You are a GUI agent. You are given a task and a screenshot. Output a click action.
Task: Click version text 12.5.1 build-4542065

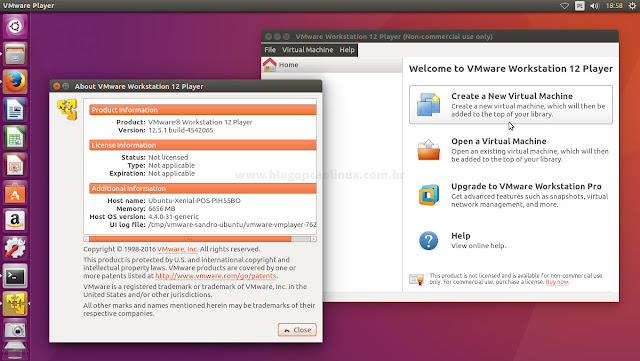tap(180, 130)
